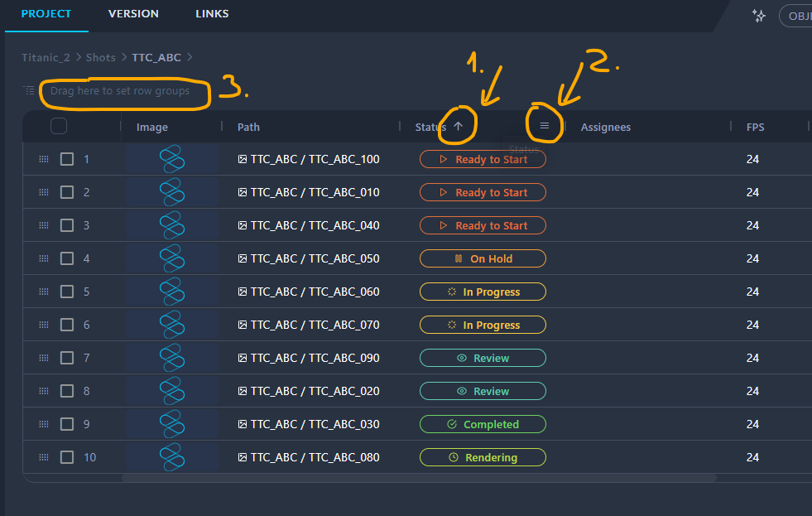The image size is (812, 516).
Task: Click the image icon beside TTC_ABC_010 path
Action: point(243,192)
